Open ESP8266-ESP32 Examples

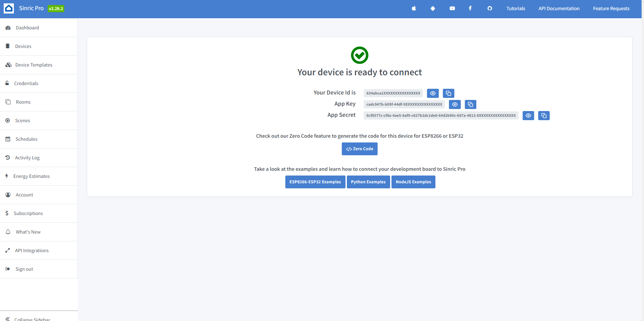point(315,182)
